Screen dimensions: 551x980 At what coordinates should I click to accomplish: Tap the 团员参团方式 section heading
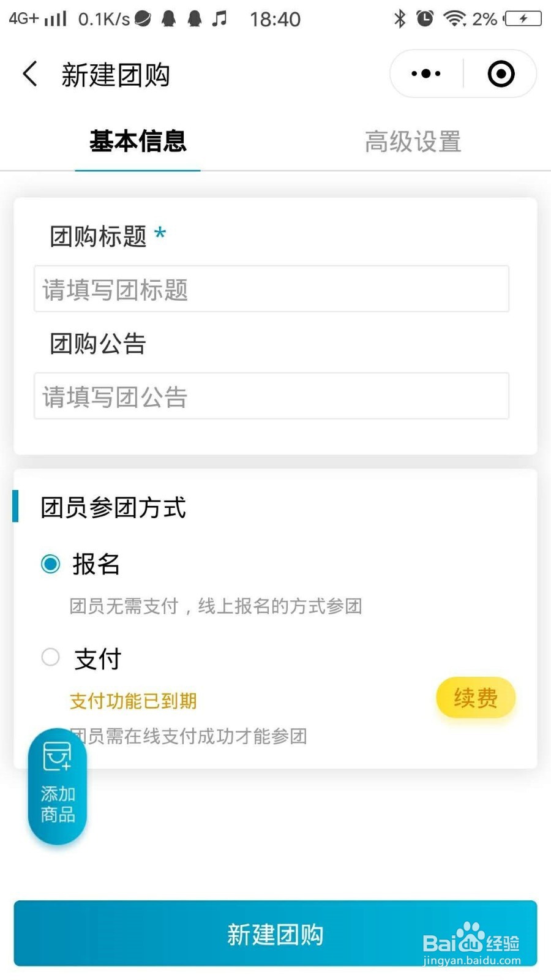tap(113, 508)
